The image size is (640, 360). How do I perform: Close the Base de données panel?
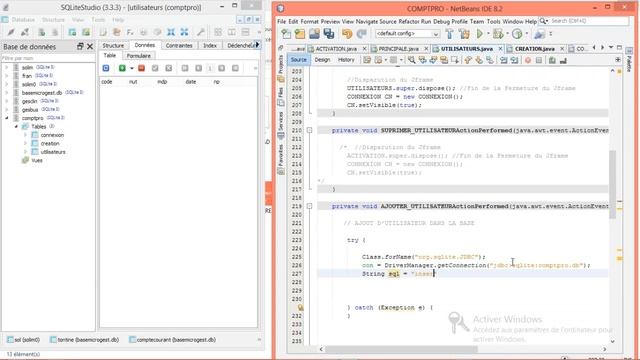point(90,47)
